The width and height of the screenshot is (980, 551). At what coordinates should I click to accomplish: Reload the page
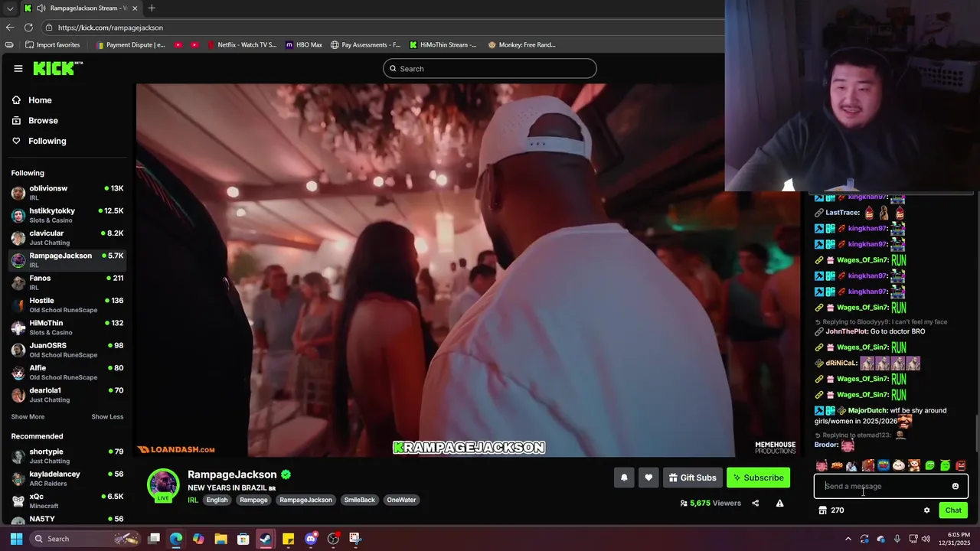[x=28, y=28]
